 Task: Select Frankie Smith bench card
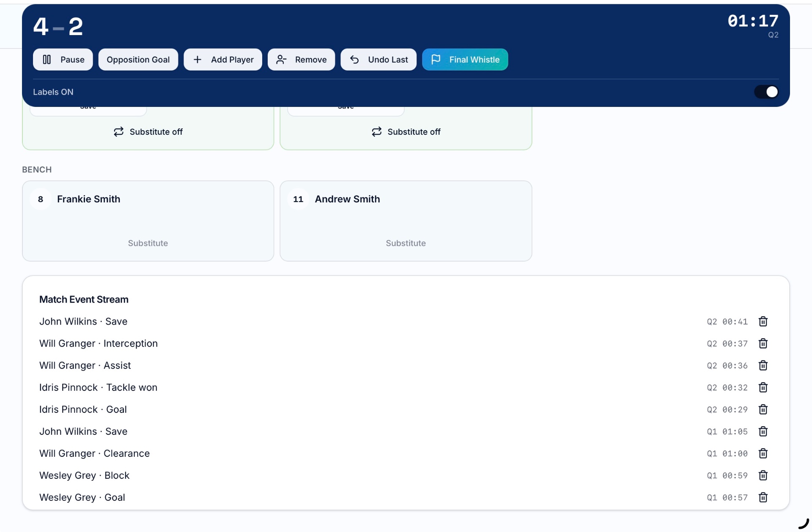click(148, 221)
